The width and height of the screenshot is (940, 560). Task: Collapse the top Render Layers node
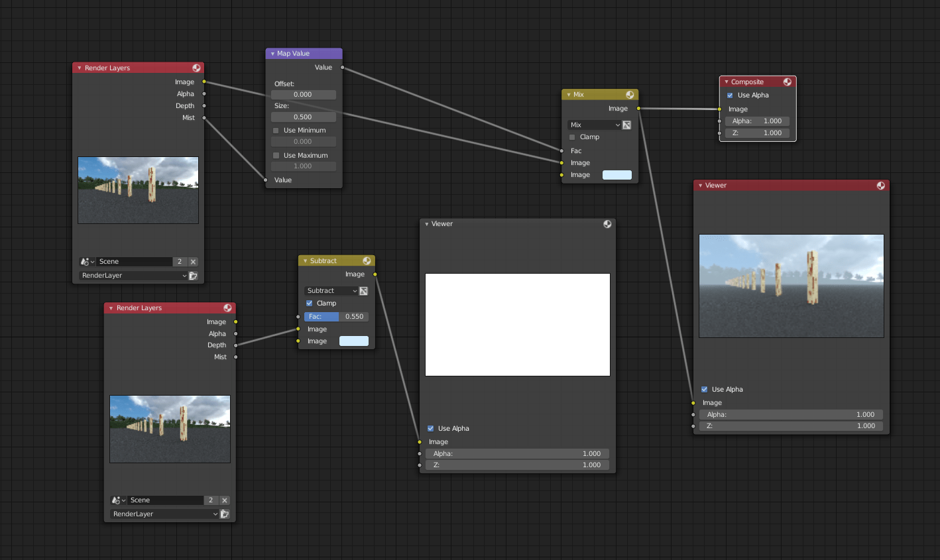point(80,68)
